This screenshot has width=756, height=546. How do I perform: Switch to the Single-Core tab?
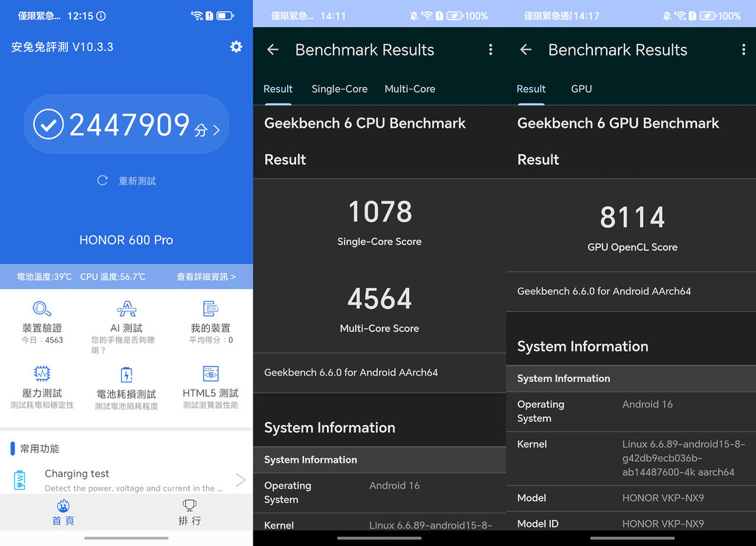[340, 89]
